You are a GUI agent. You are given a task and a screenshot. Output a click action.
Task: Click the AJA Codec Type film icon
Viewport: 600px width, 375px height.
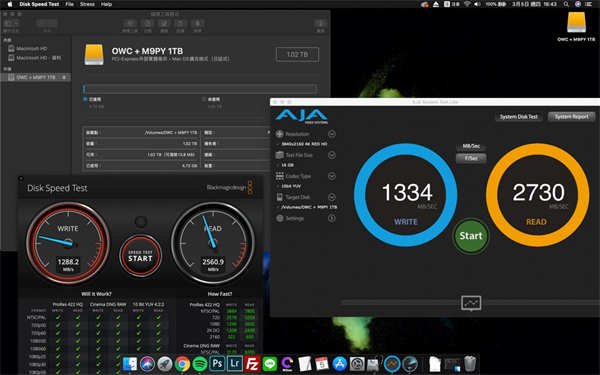tap(280, 176)
